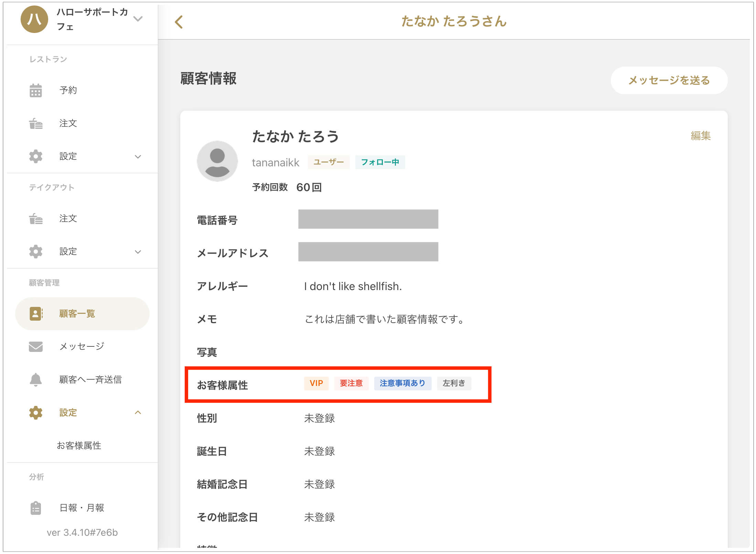Click the customer list contact icon
The width and height of the screenshot is (756, 554).
(x=36, y=313)
